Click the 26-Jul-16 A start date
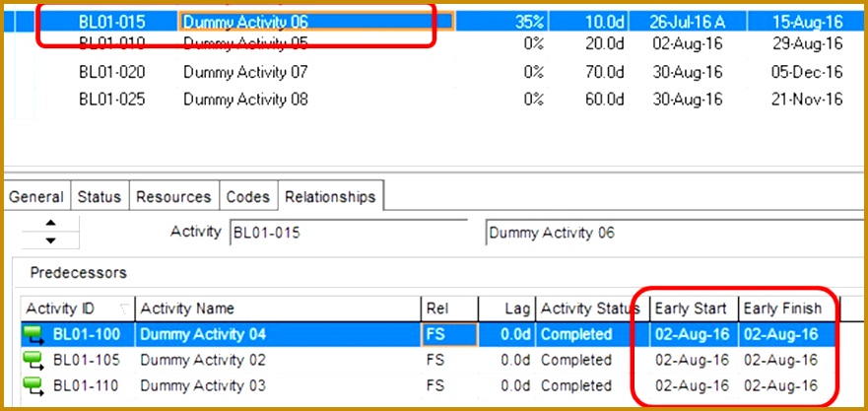The height and width of the screenshot is (411, 868). pyautogui.click(x=688, y=22)
